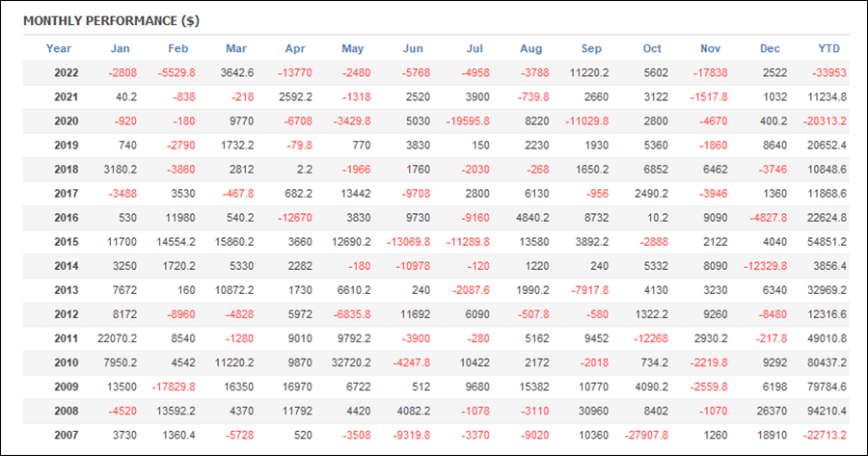Click the February 2009 value -17829.8
This screenshot has height=456, width=868.
coord(174,387)
